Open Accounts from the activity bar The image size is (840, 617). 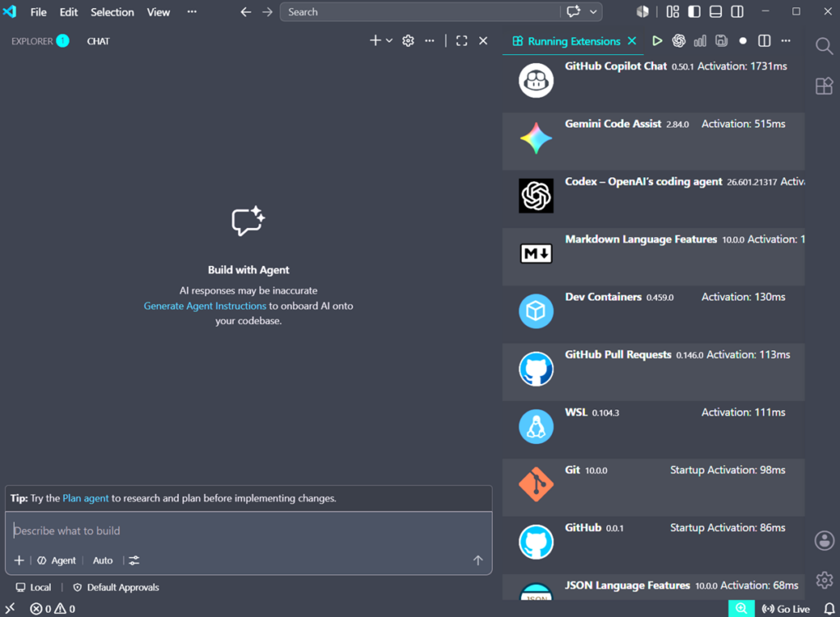(824, 541)
